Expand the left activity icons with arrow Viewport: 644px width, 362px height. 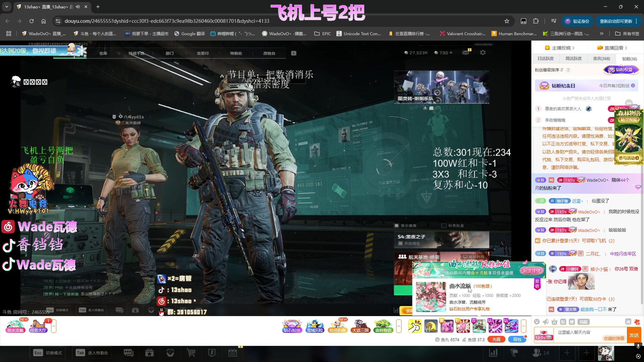[54, 326]
